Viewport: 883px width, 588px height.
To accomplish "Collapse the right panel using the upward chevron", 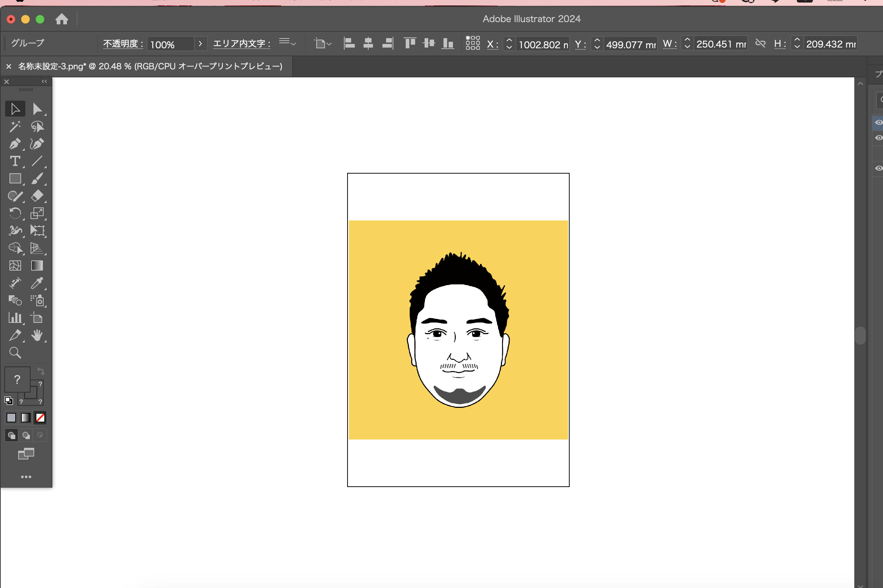I will (861, 83).
